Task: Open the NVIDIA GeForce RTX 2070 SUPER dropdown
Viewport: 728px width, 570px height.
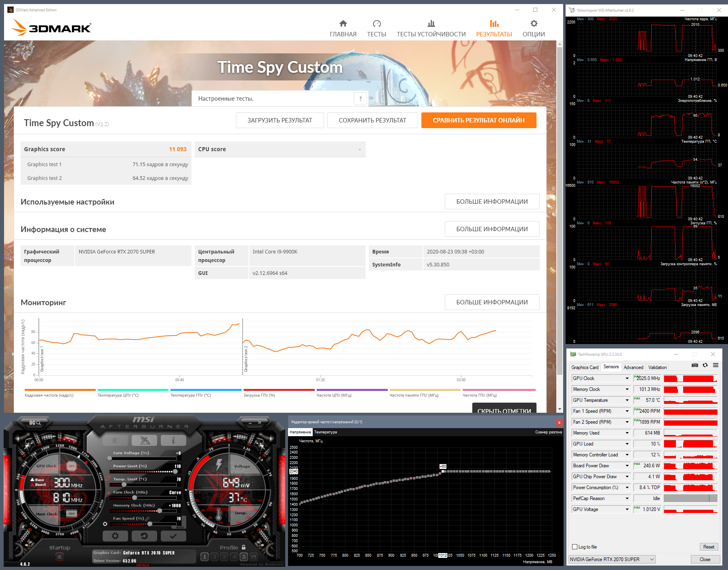Action: click(x=612, y=559)
